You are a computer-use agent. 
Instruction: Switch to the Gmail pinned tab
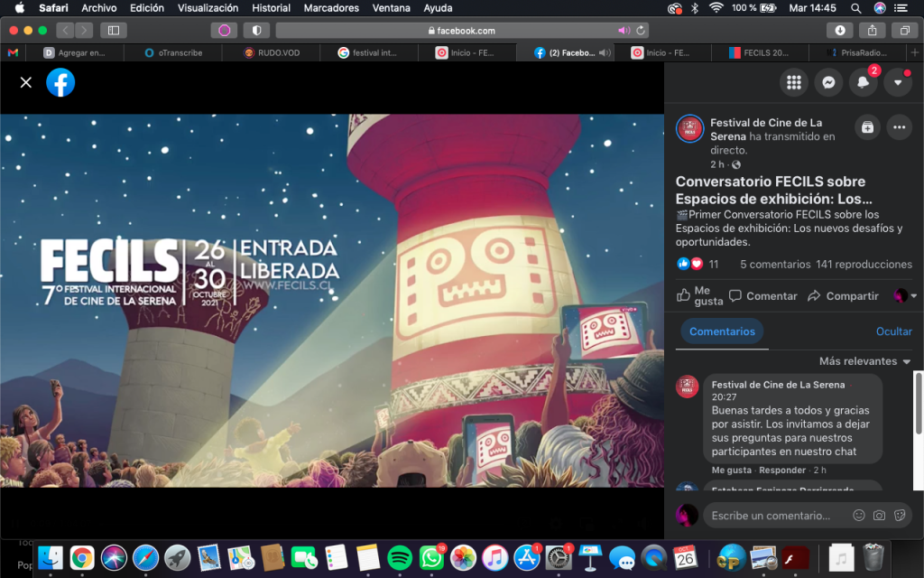click(13, 52)
